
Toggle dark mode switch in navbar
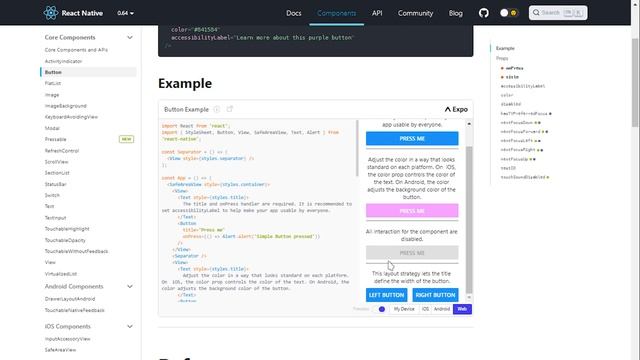tap(509, 13)
